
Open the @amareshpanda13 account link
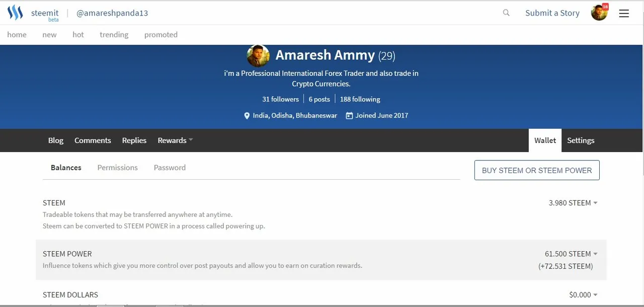tap(112, 13)
